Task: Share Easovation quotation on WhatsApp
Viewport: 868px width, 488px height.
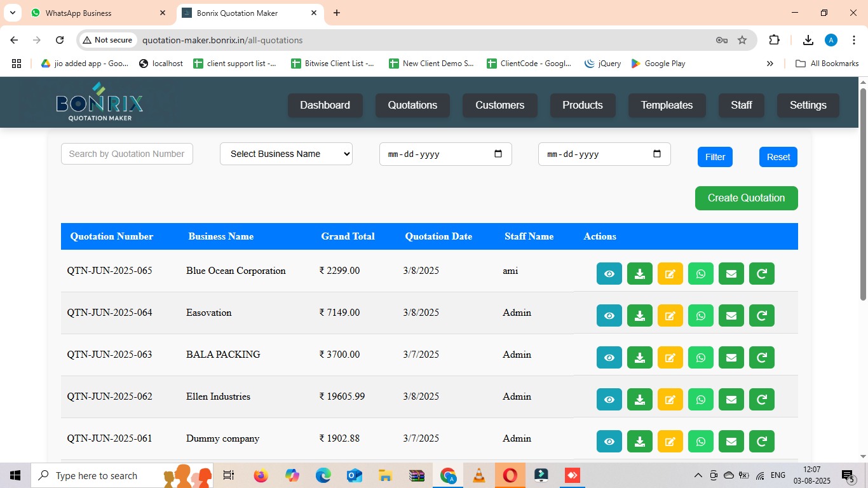Action: (x=701, y=316)
